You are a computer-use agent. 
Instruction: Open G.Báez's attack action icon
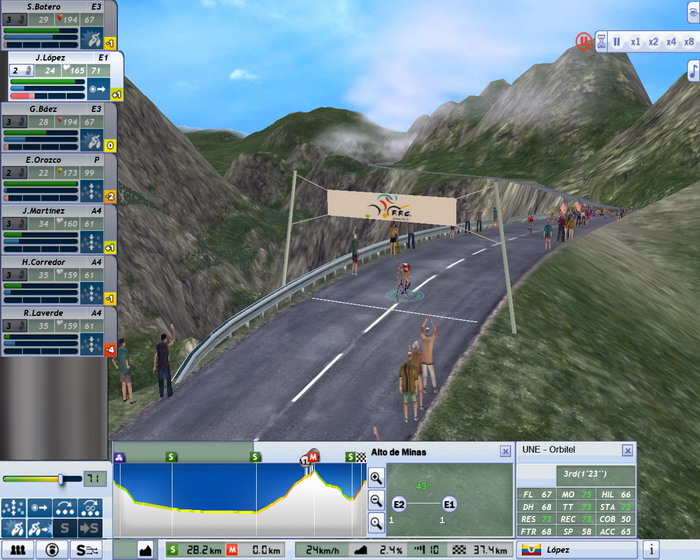point(93,144)
